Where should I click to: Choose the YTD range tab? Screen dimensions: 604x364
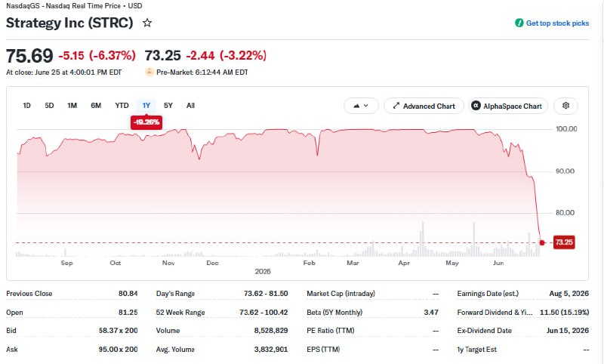[x=122, y=106]
